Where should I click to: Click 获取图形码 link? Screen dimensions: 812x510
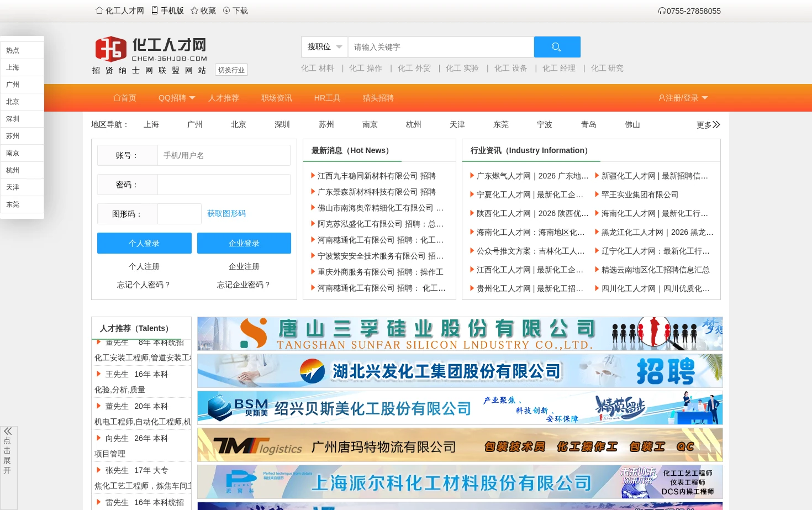[x=226, y=213]
